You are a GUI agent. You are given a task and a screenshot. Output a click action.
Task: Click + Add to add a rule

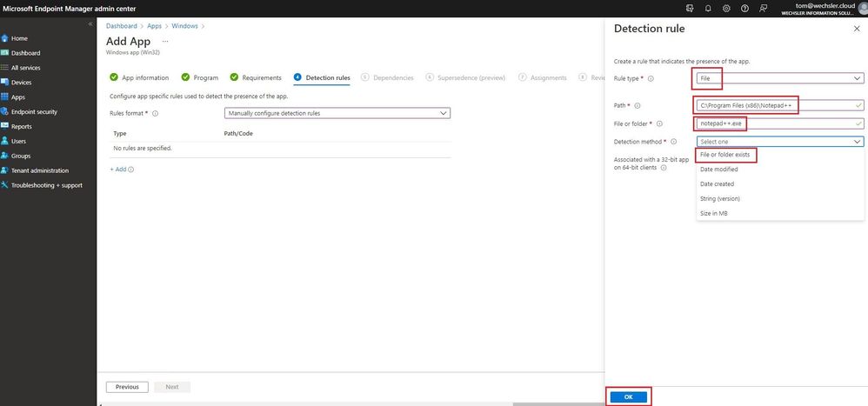click(x=118, y=170)
